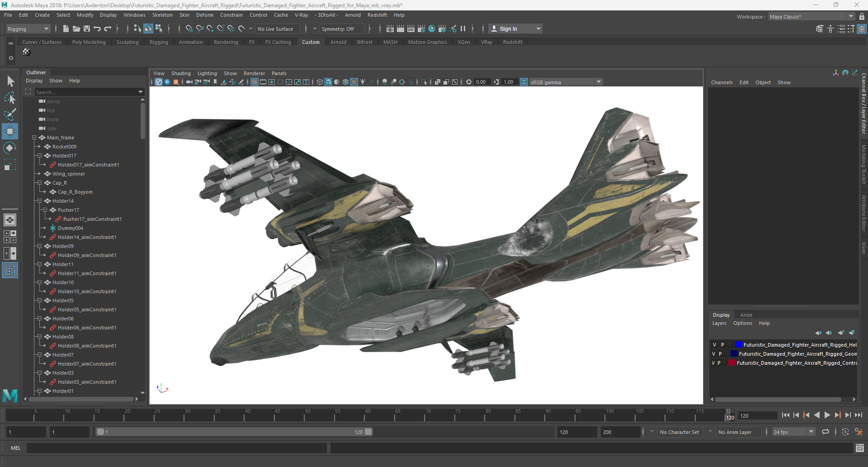Play forward on the timeline

pyautogui.click(x=827, y=415)
